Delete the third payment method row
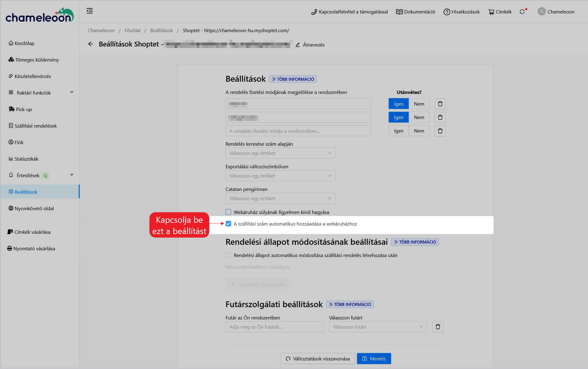This screenshot has width=588, height=369. click(440, 131)
